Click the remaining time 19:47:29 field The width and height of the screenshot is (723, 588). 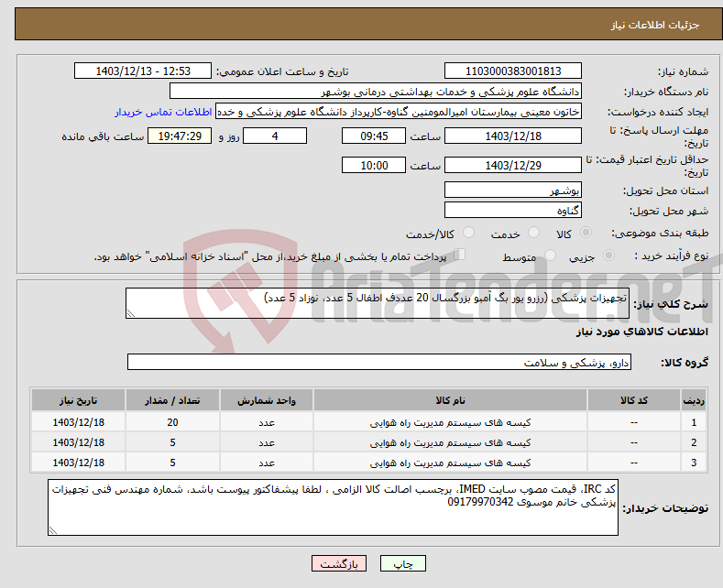click(x=180, y=136)
